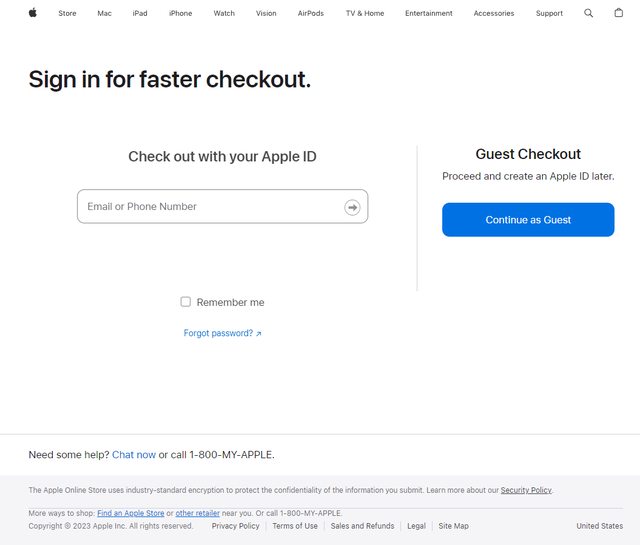Click the Continue as Guest button

click(528, 220)
